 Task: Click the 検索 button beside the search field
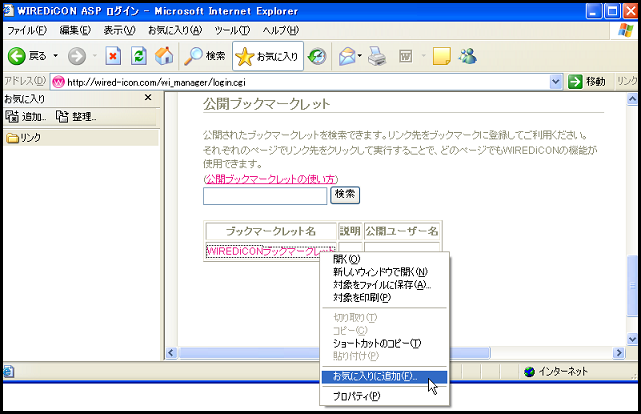point(345,195)
